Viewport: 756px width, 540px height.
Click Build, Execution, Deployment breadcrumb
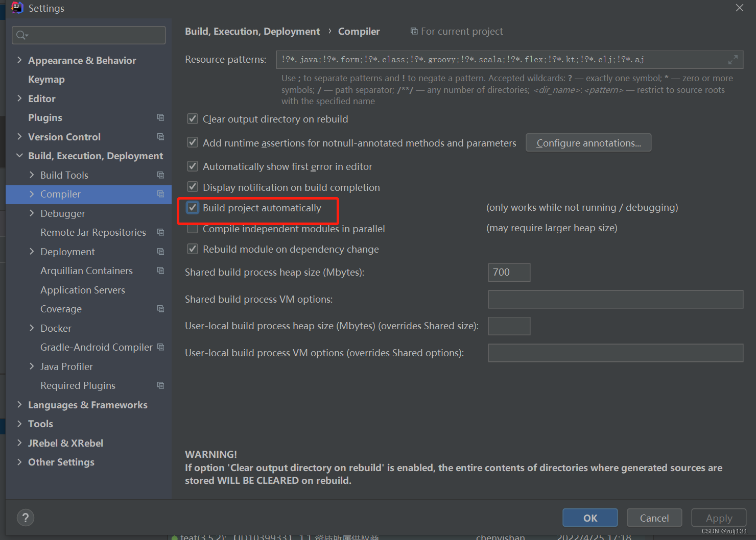tap(252, 31)
